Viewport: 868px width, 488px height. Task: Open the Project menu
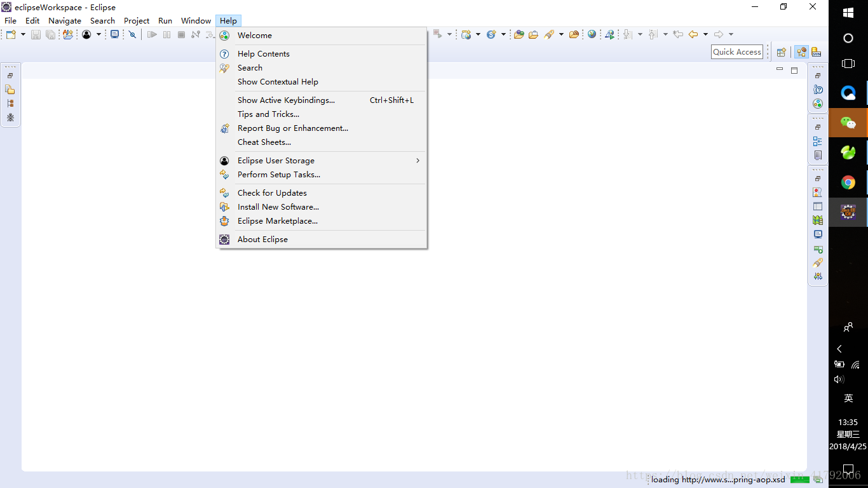coord(137,21)
